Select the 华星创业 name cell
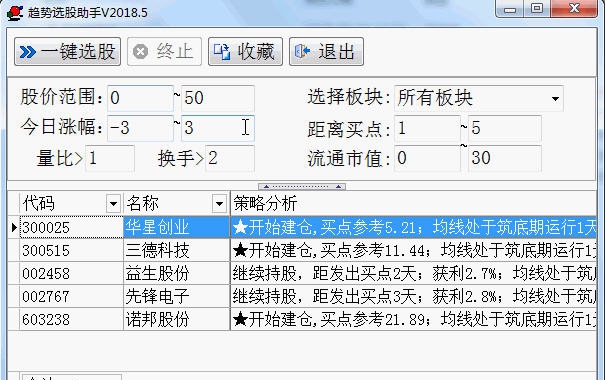 [x=177, y=228]
